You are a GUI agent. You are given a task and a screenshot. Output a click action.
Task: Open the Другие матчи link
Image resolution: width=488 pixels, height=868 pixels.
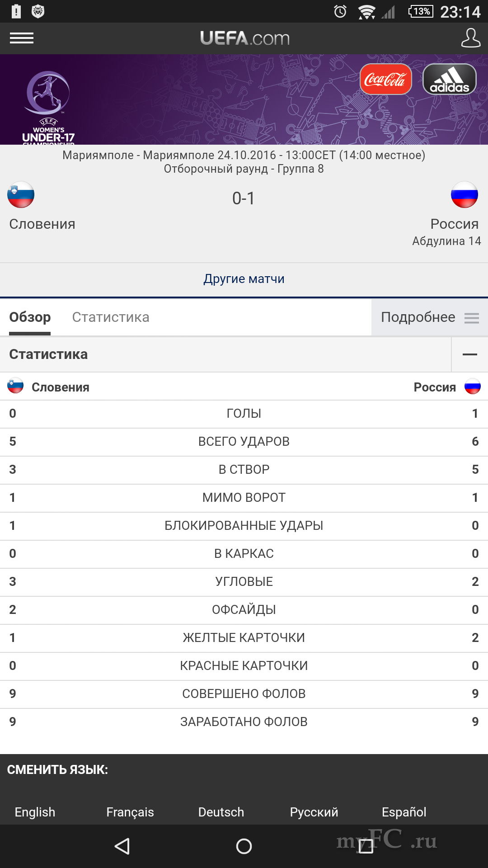coord(244,279)
